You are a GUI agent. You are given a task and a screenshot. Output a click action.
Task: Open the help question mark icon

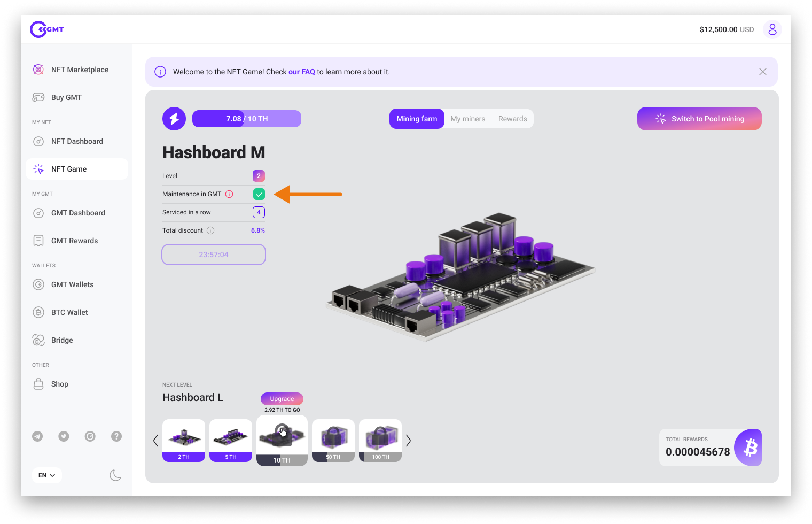(x=116, y=436)
